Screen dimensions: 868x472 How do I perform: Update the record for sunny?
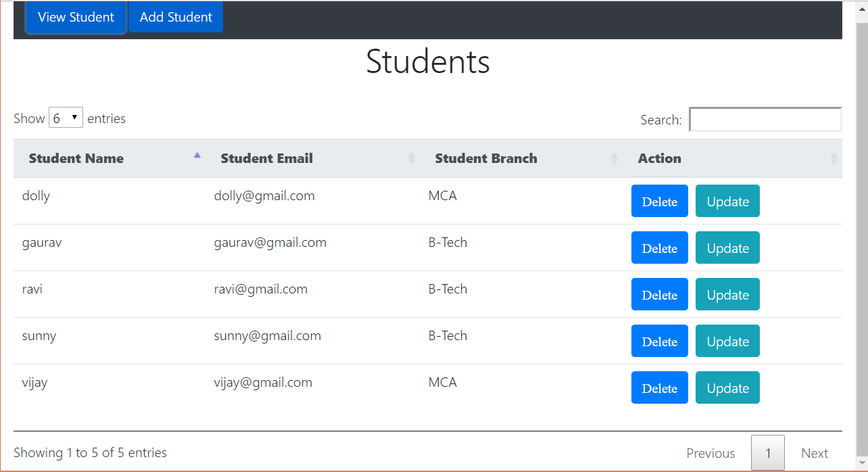[x=727, y=341]
